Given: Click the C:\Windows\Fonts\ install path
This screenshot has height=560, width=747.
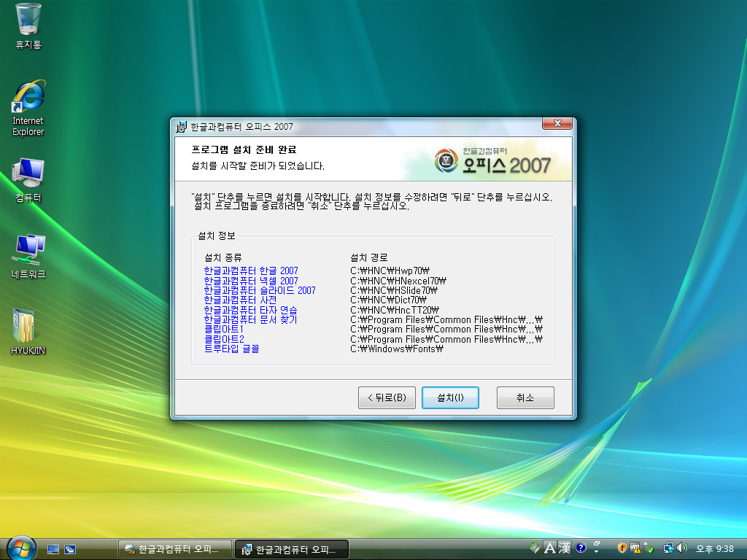Looking at the screenshot, I should 397,349.
